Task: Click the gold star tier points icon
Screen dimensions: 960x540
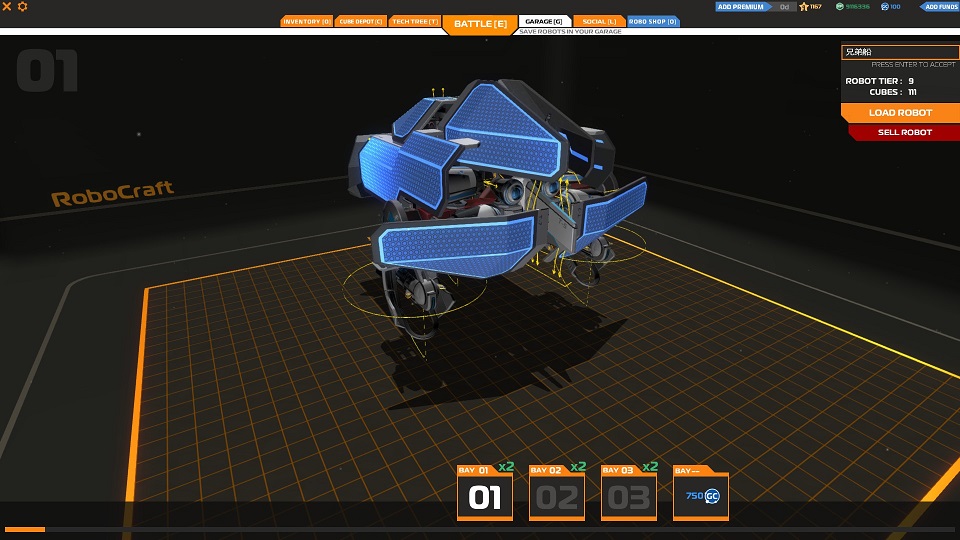Action: [x=804, y=7]
